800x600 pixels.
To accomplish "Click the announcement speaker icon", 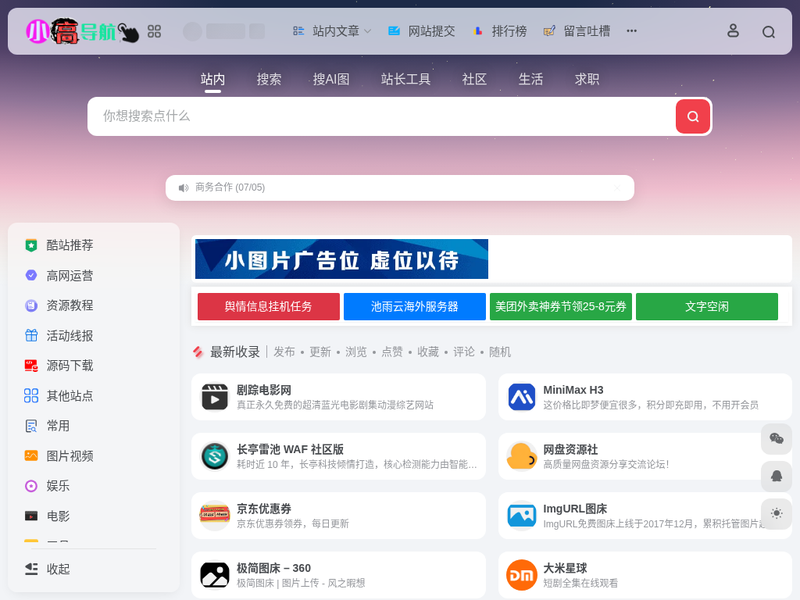I will point(183,188).
